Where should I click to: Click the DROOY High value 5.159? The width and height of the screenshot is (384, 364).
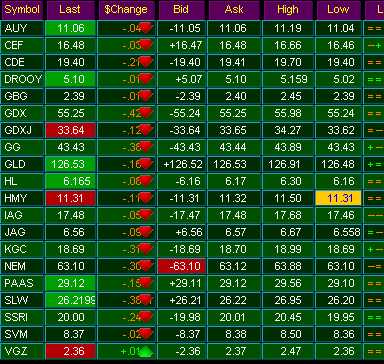288,79
